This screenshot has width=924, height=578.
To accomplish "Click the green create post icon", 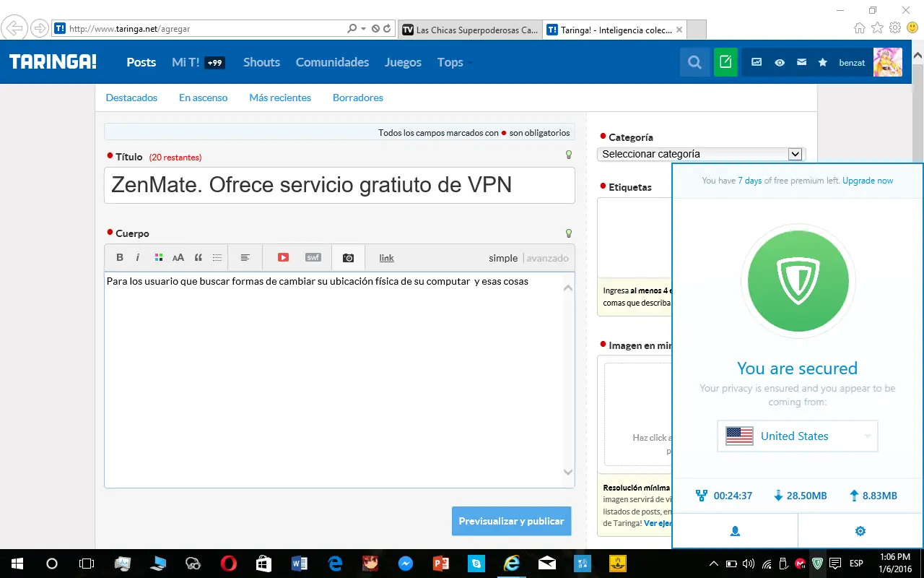I will [x=725, y=63].
